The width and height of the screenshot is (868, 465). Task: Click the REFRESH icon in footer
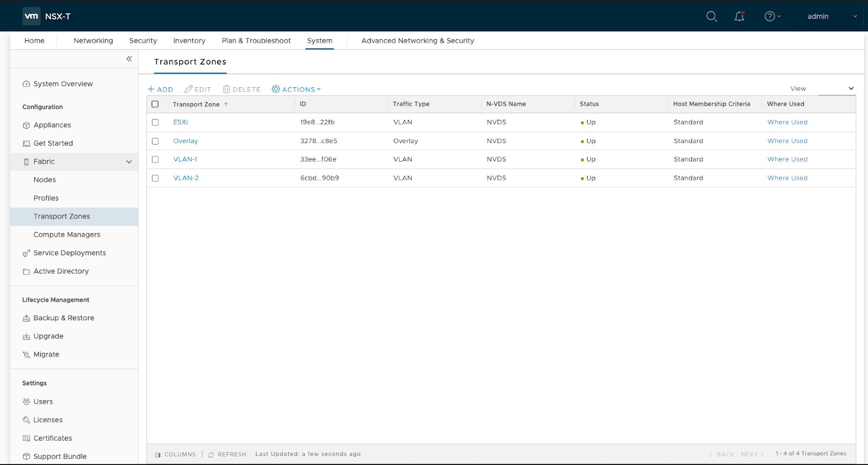(212, 455)
